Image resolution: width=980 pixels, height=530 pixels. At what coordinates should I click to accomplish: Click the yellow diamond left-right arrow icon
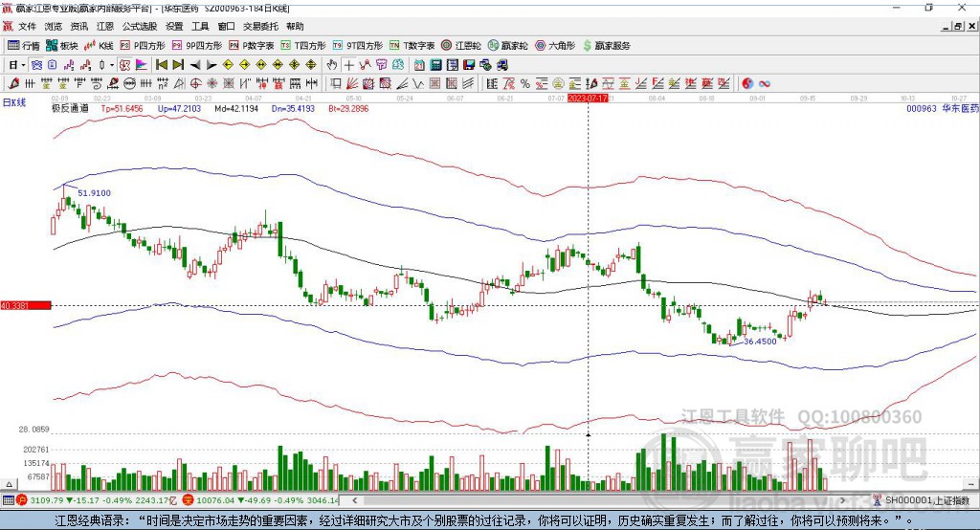coord(261,65)
